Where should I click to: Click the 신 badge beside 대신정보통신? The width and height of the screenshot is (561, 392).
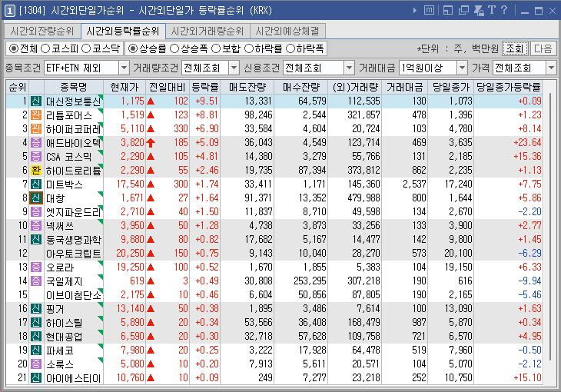click(36, 101)
